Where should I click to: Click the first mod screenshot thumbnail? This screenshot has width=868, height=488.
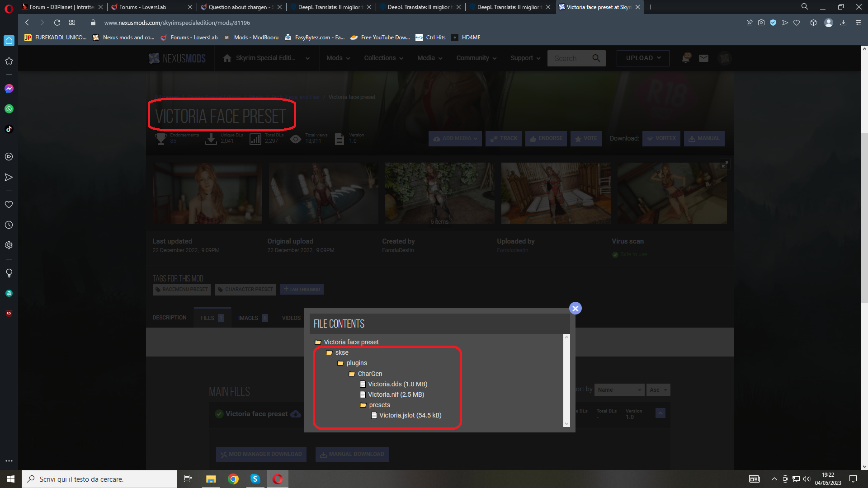tap(207, 193)
